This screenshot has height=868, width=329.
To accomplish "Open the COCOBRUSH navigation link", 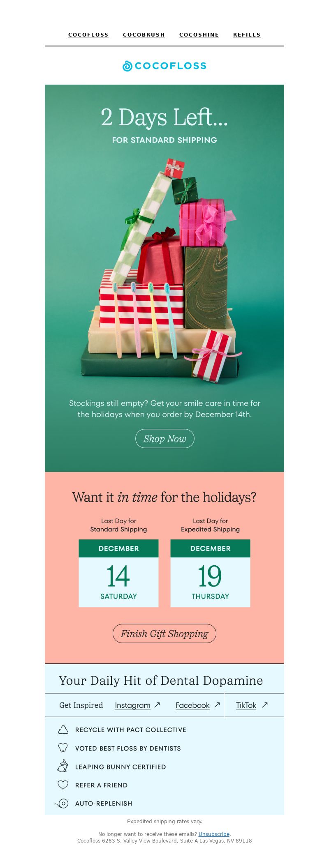I will 144,35.
